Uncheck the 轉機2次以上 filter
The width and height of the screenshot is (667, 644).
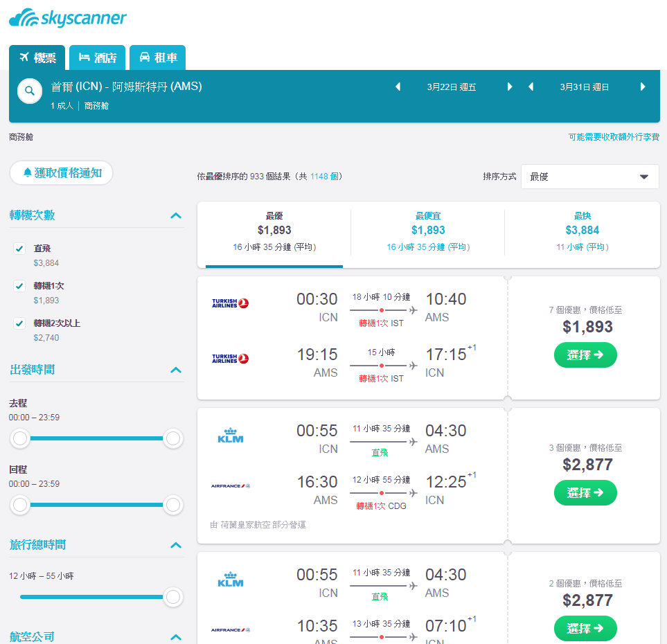click(x=19, y=323)
